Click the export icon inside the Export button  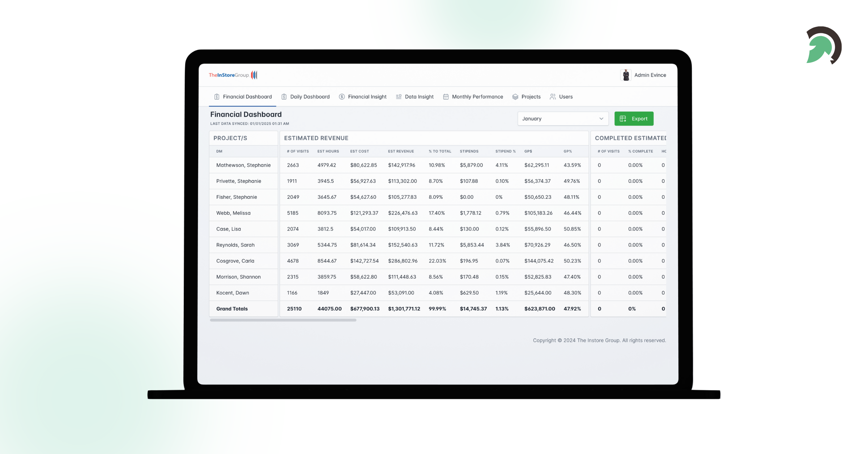(623, 118)
